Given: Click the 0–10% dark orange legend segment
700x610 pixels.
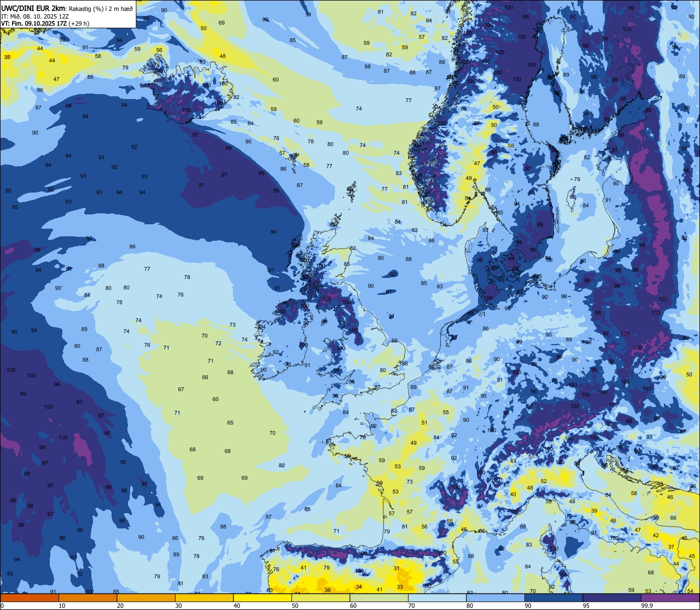Looking at the screenshot, I should coord(30,598).
